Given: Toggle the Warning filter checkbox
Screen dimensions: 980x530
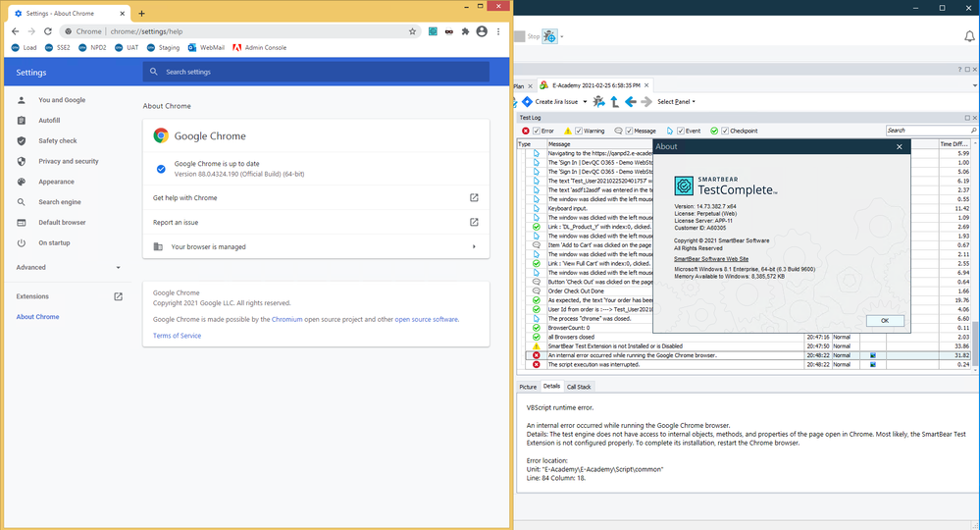Looking at the screenshot, I should tap(579, 131).
